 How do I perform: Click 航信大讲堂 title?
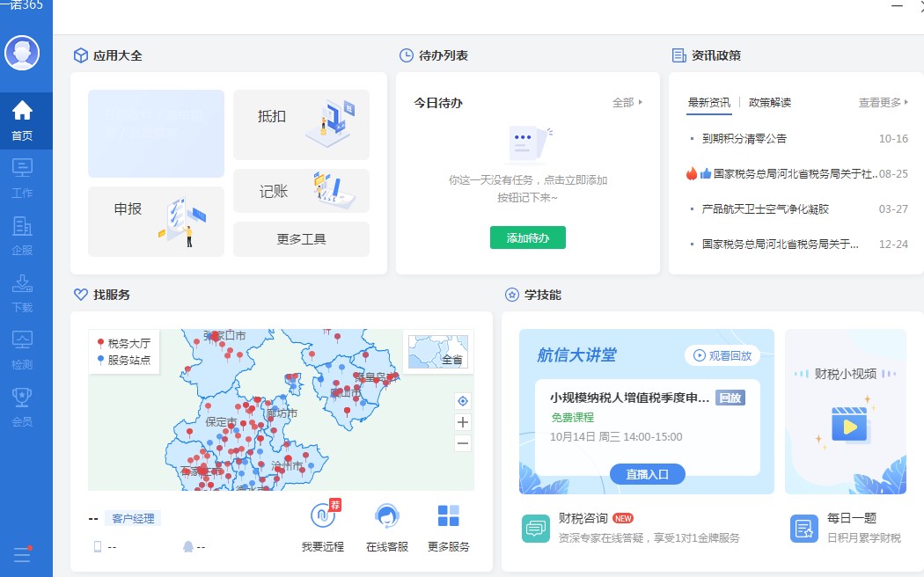pos(576,355)
